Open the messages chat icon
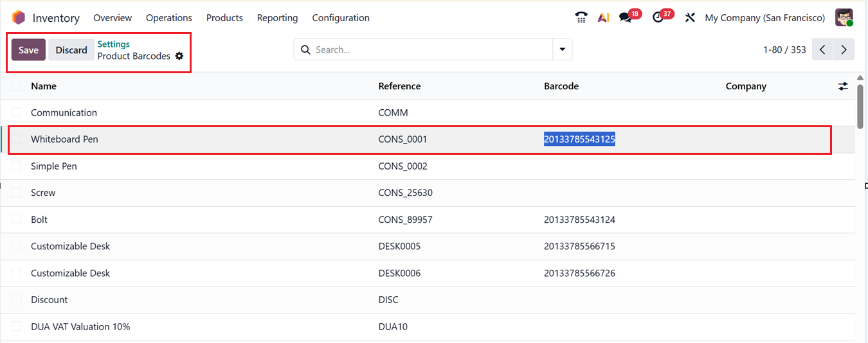 click(625, 17)
